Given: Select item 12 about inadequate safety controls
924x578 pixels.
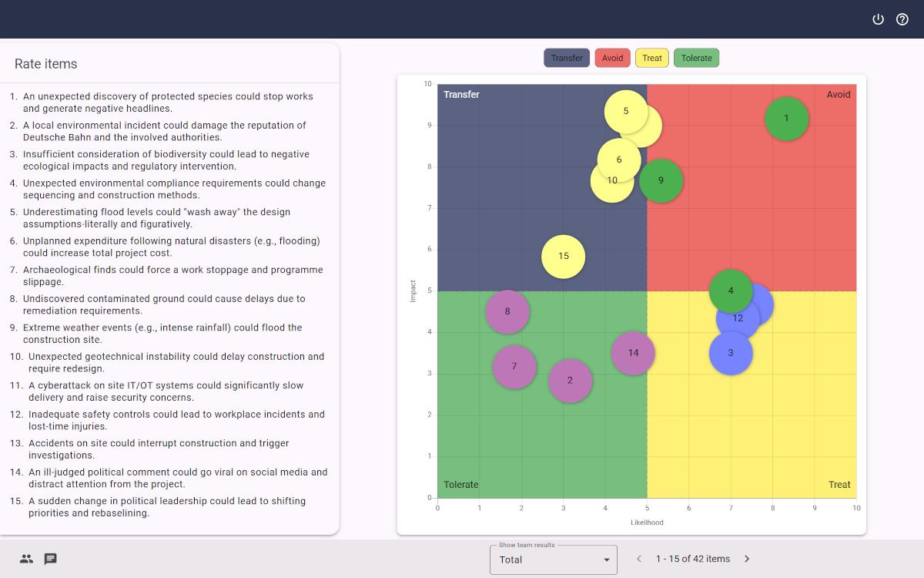Looking at the screenshot, I should [x=169, y=420].
